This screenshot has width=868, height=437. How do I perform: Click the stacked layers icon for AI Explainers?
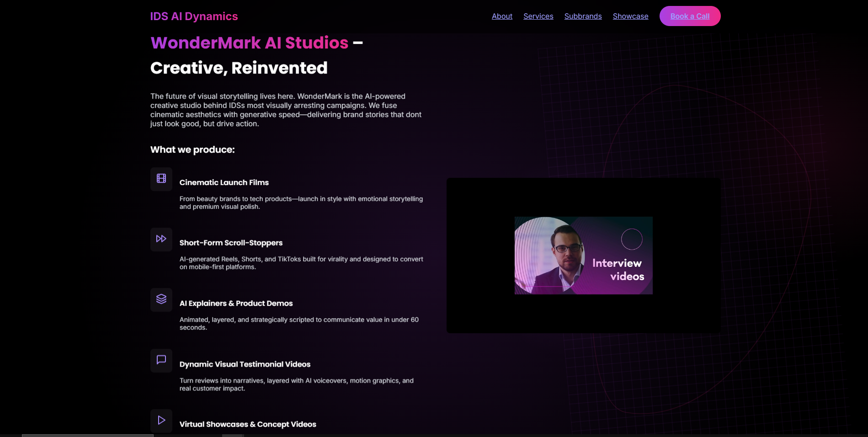tap(161, 299)
